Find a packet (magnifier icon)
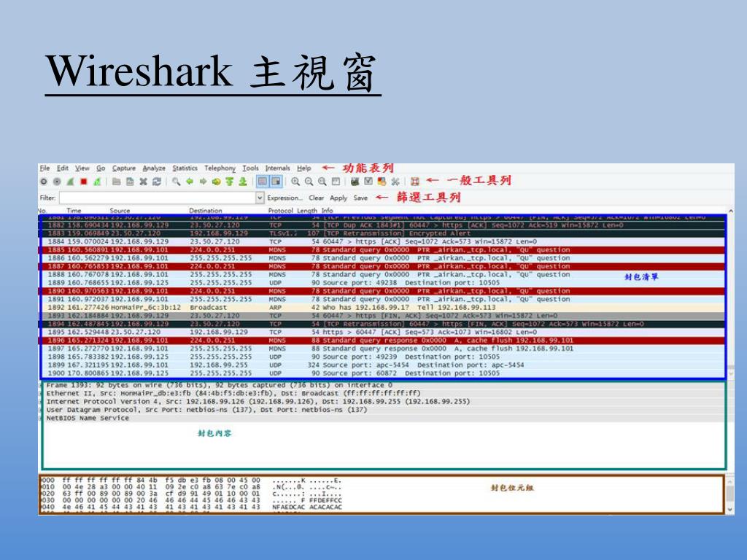The height and width of the screenshot is (560, 747). [177, 182]
